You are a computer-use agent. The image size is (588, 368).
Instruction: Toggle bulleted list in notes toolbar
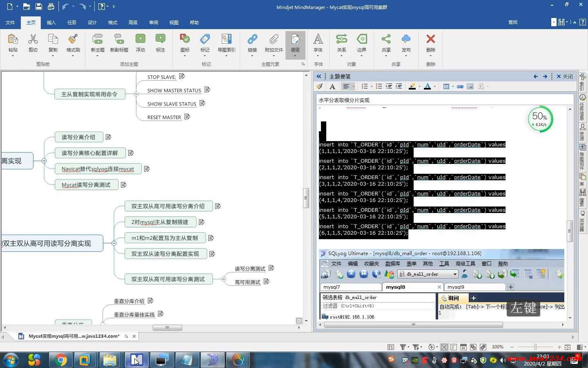(379, 86)
